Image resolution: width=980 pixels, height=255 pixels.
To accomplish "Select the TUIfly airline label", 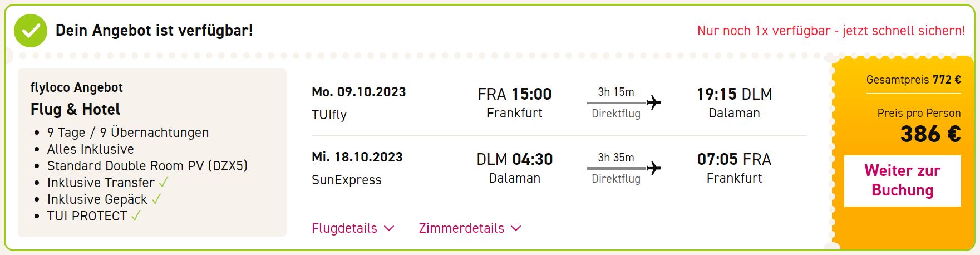I will pyautogui.click(x=329, y=115).
